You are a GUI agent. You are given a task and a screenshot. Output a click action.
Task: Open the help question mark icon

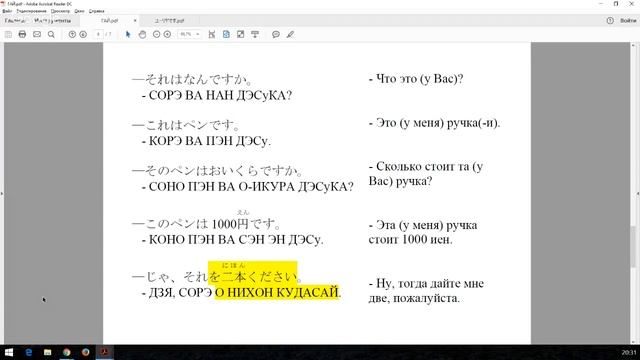tap(610, 20)
